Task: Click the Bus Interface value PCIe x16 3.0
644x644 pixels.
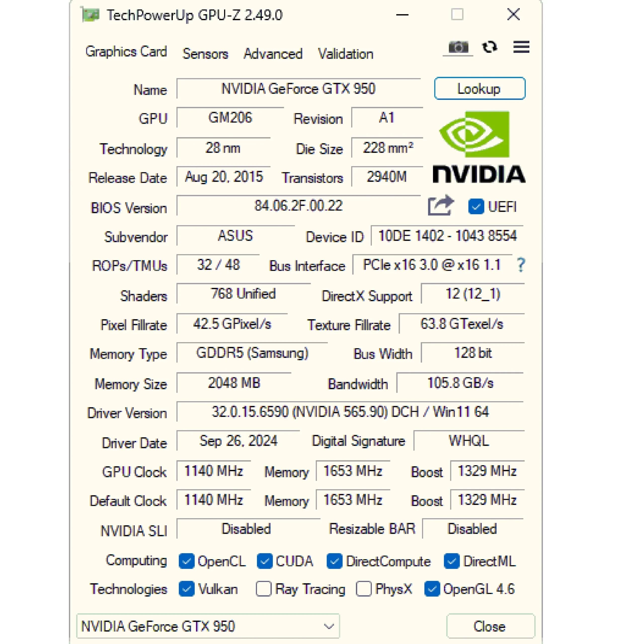Action: pos(432,265)
